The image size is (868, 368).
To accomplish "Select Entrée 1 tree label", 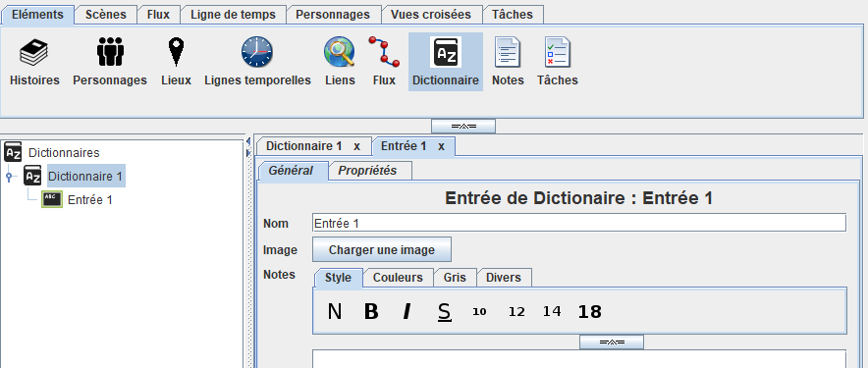I will tap(90, 200).
